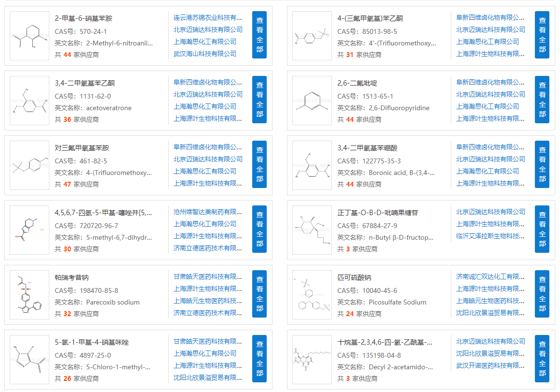The height and width of the screenshot is (392, 560).
Task: Open the 对三氟甲氧基苯胺 structure thumbnail
Action: (x=29, y=165)
